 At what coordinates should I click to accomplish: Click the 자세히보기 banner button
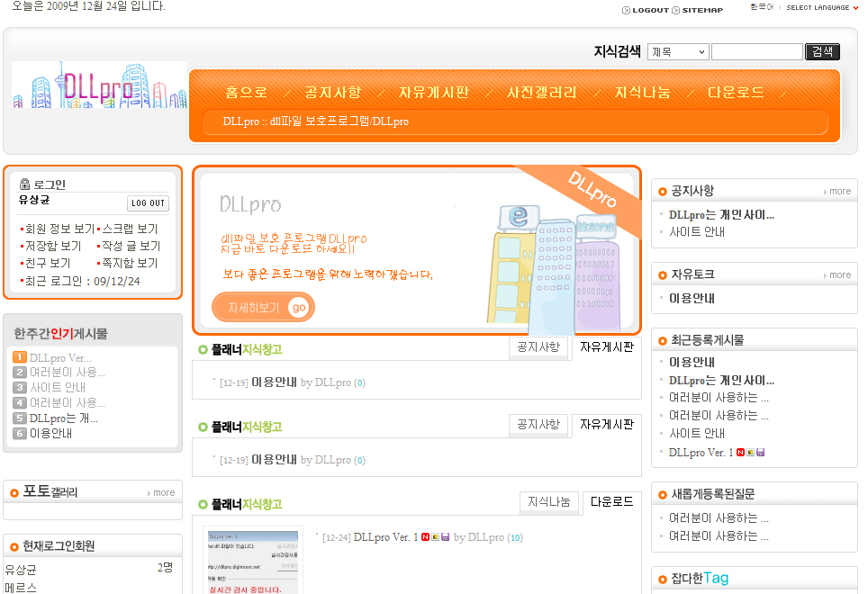pyautogui.click(x=263, y=308)
